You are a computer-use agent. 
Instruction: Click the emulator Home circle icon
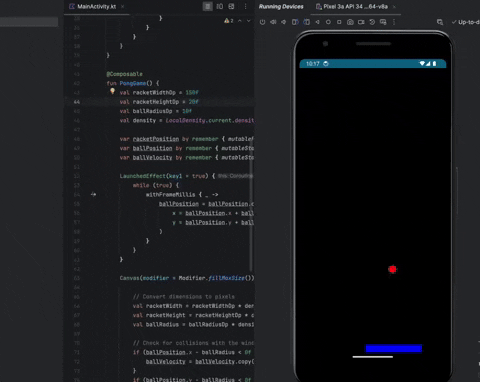(328, 22)
